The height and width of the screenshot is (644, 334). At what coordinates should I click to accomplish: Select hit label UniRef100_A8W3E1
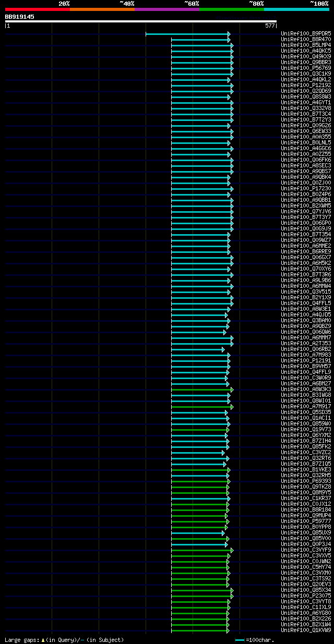306,309
